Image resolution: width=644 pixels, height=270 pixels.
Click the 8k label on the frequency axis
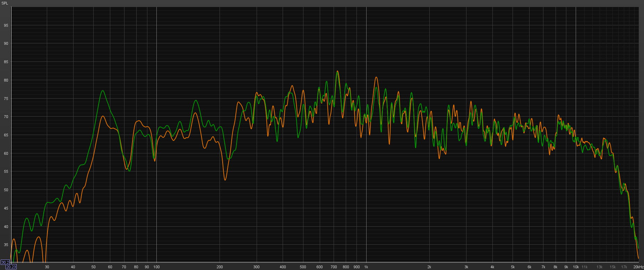556,267
